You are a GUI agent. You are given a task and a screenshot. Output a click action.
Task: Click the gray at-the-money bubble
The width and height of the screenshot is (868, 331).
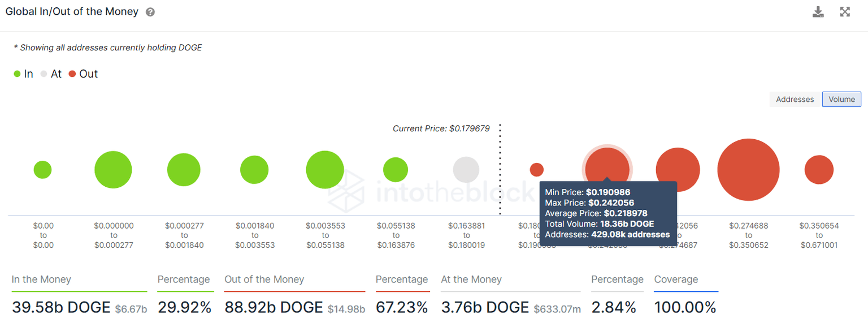(466, 169)
